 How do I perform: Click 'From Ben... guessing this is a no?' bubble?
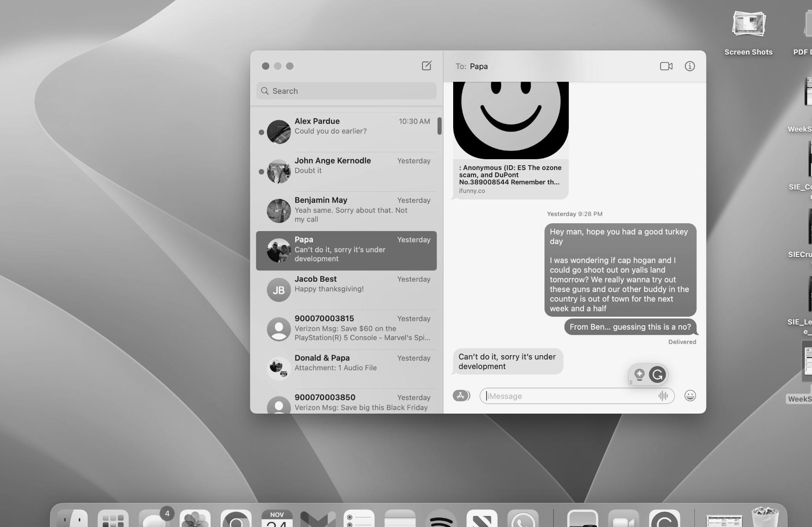click(630, 327)
